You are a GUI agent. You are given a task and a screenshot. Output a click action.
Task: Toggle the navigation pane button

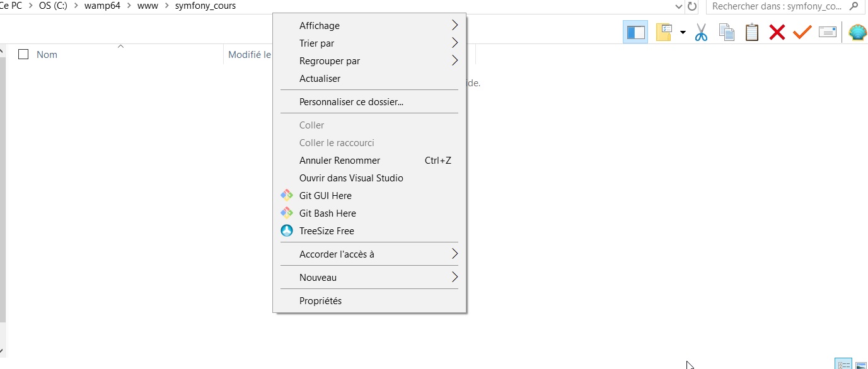click(x=635, y=32)
